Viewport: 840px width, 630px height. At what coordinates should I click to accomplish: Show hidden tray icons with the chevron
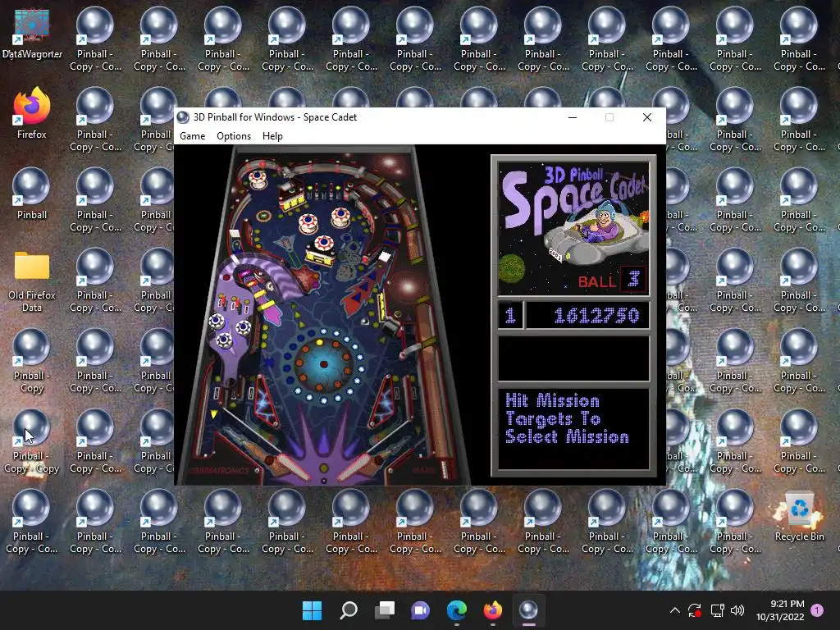point(675,610)
